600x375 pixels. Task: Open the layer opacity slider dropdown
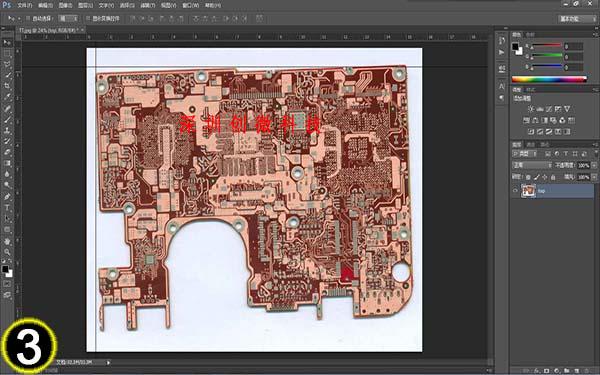click(594, 165)
